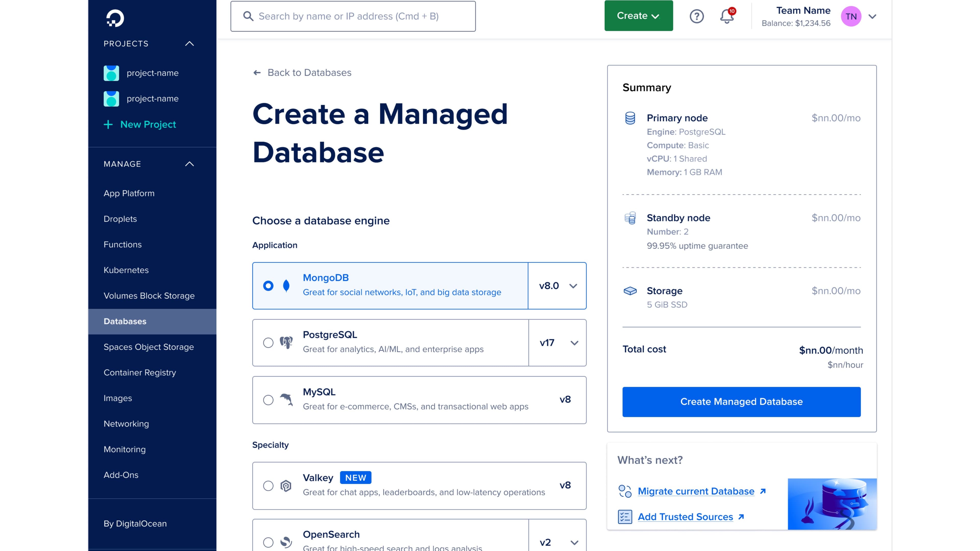This screenshot has width=980, height=551.
Task: Click the database illustration thumbnail
Action: click(832, 504)
